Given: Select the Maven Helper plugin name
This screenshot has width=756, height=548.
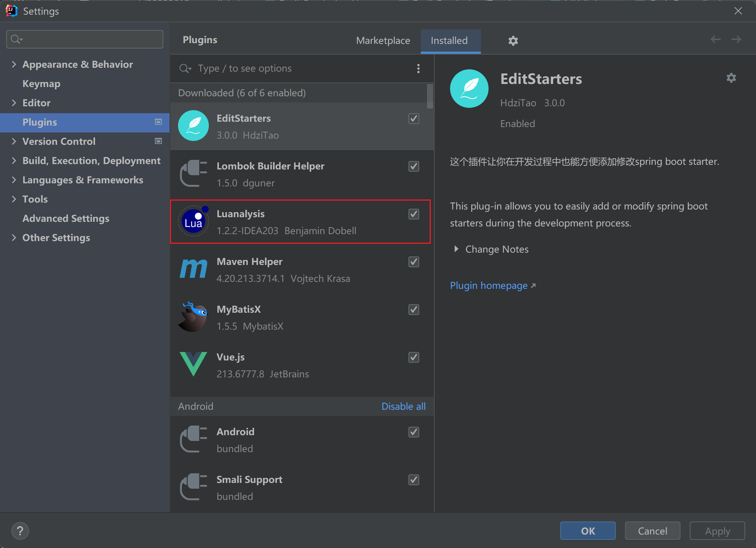Looking at the screenshot, I should point(249,261).
